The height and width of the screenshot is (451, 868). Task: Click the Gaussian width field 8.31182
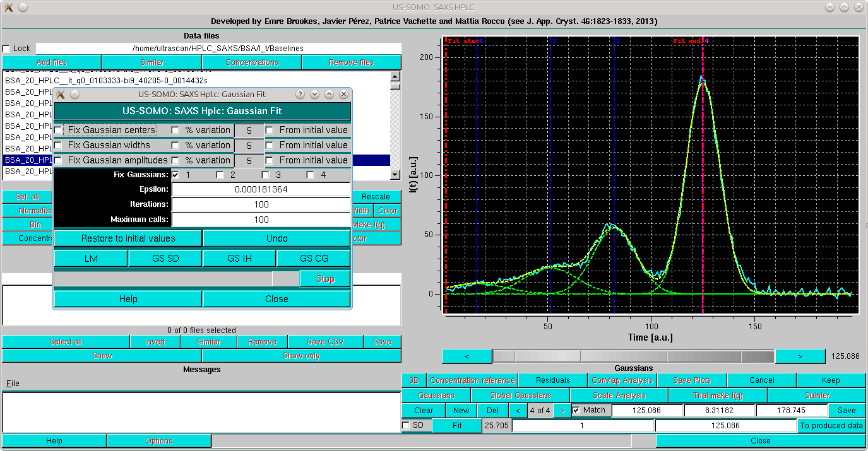pos(720,411)
